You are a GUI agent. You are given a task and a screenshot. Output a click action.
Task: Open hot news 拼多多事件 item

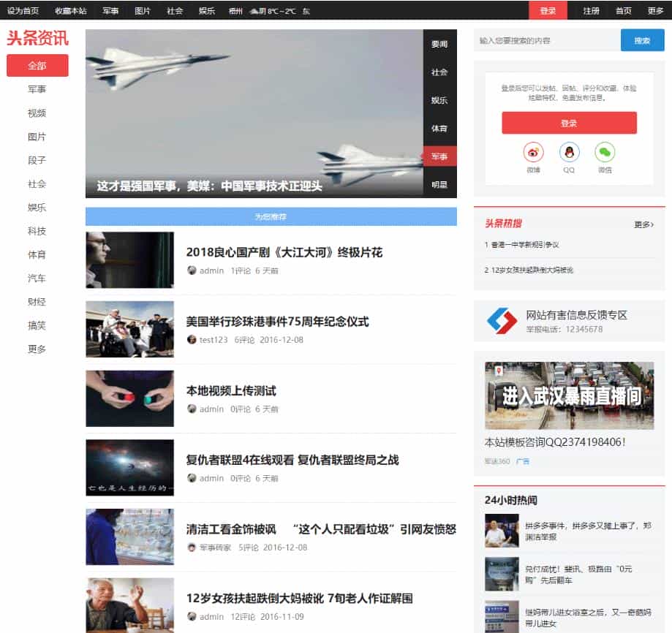tap(588, 531)
